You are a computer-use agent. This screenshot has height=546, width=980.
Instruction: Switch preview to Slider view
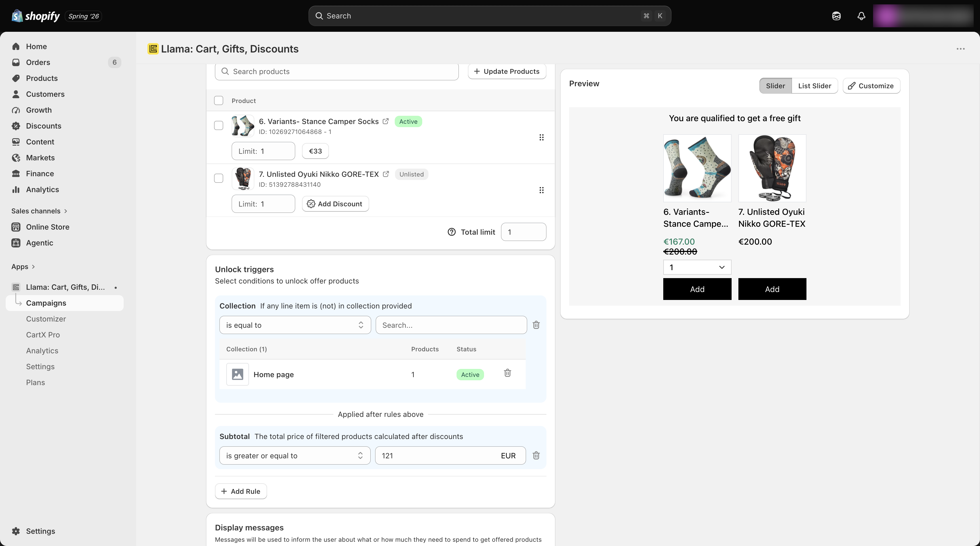(x=775, y=86)
